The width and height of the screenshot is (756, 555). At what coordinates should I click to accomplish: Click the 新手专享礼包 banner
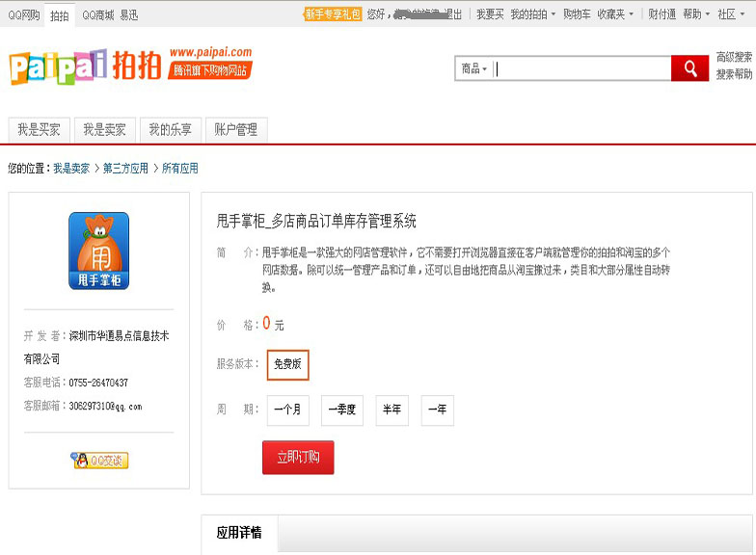coord(333,14)
